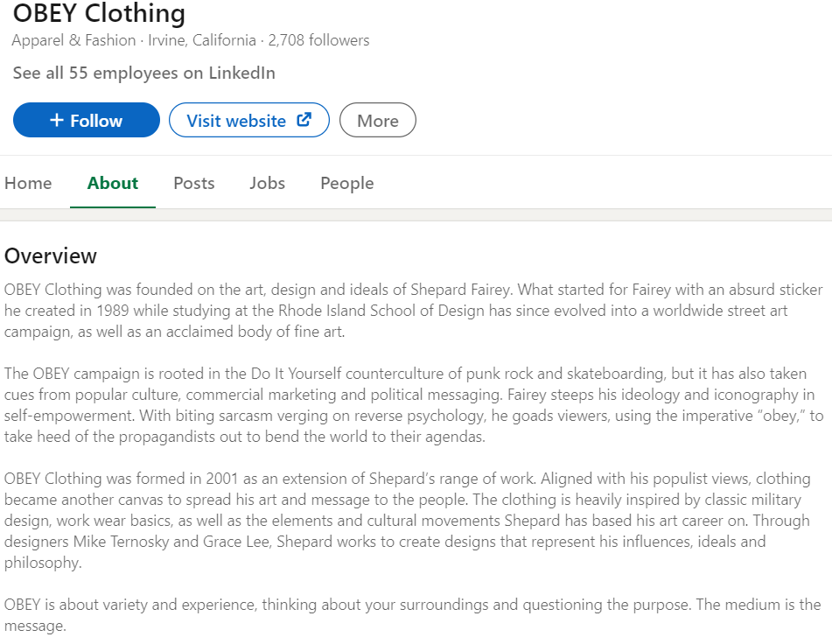Image resolution: width=832 pixels, height=644 pixels.
Task: Click the plus icon on the Follow button
Action: click(56, 121)
